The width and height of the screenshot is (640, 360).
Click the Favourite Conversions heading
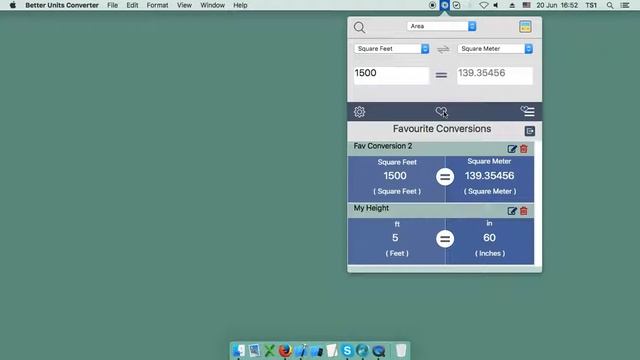pyautogui.click(x=442, y=129)
